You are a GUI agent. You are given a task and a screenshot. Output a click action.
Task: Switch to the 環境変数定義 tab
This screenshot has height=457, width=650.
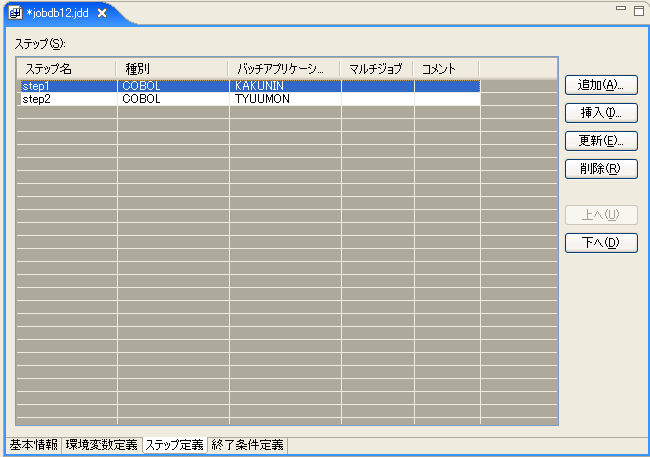pos(102,445)
